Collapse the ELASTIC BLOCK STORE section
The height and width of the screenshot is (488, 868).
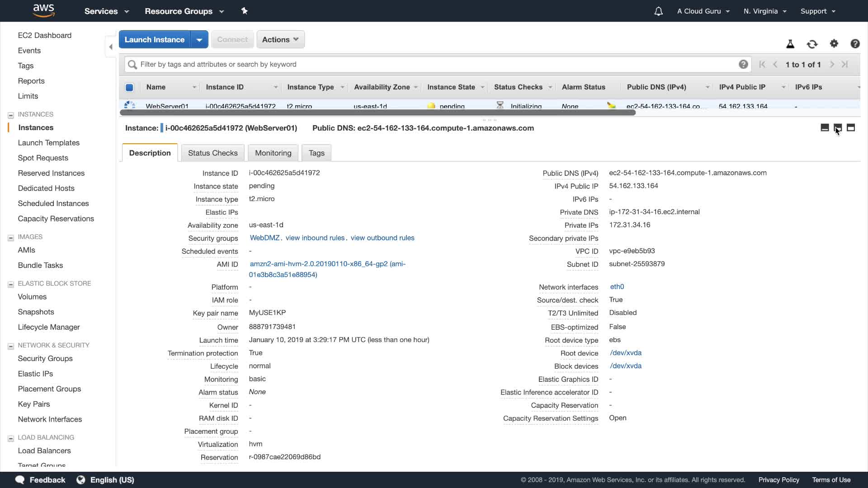pos(11,284)
